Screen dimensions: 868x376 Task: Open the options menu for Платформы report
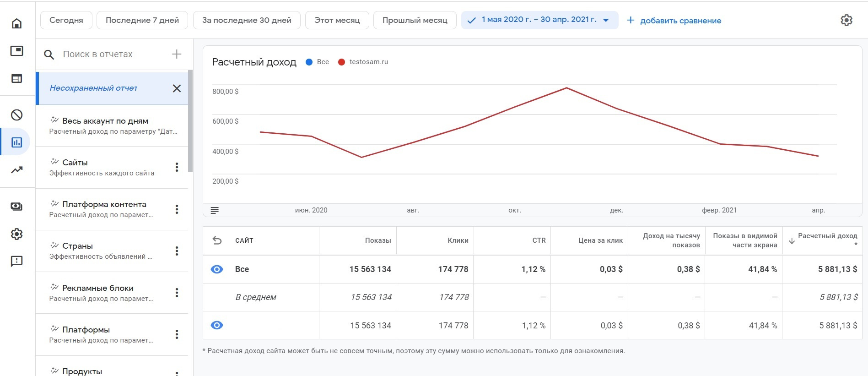[x=177, y=334]
